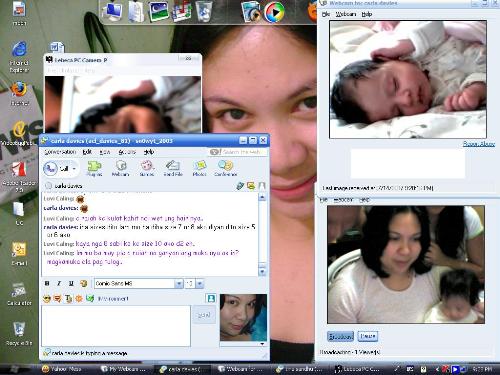The image size is (500, 375).
Task: Open the Photos sharing icon
Action: [199, 168]
